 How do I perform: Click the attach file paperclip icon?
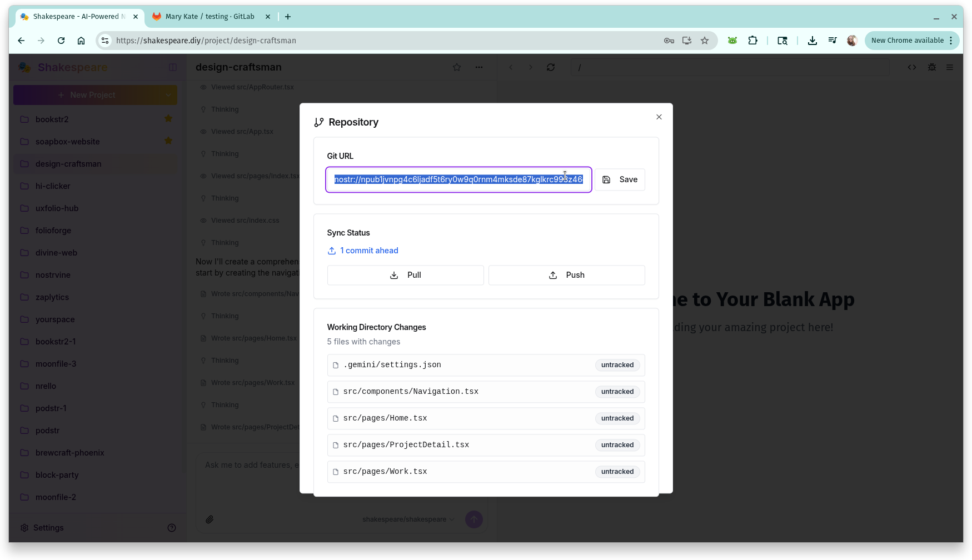(210, 519)
